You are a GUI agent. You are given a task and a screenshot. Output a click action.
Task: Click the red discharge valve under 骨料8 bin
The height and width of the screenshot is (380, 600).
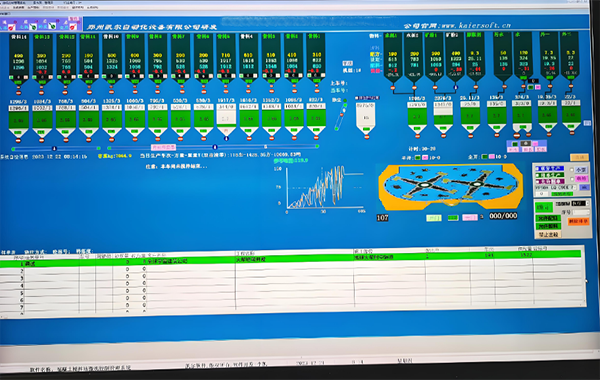point(158,91)
